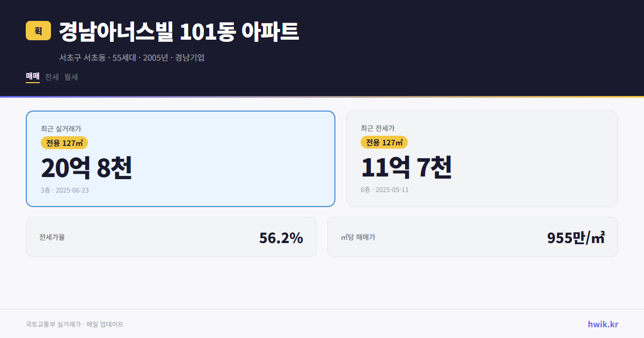Click the ㎡당 매매가 card
644x338 pixels.
point(472,237)
